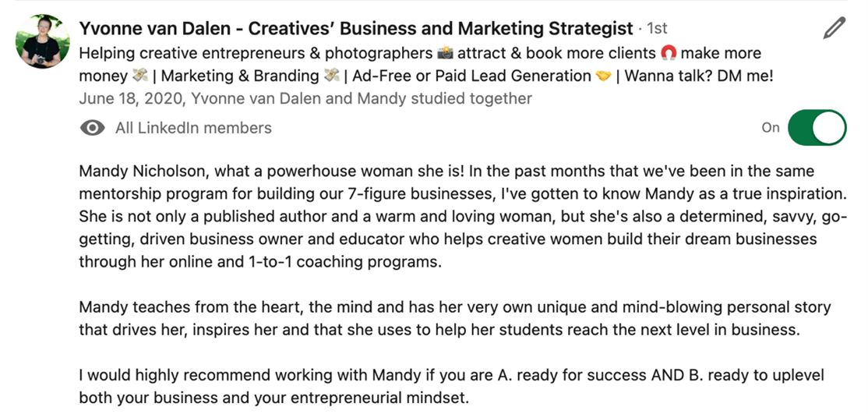This screenshot has height=414, width=868.
Task: Click the red magnet emoji in headline
Action: coord(669,53)
